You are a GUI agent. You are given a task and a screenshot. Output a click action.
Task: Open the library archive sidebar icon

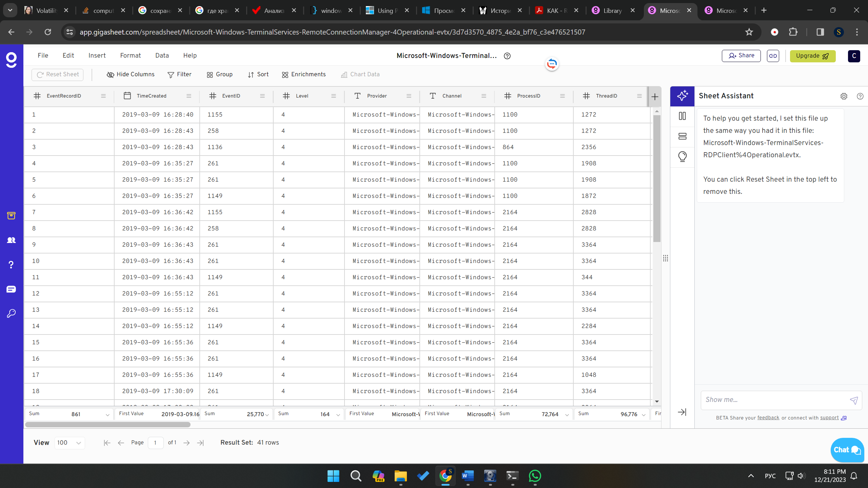point(11,216)
